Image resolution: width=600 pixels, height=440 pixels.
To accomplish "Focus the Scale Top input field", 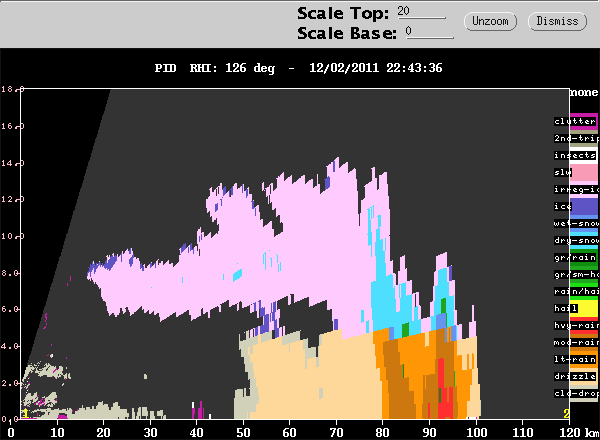I will [x=421, y=12].
